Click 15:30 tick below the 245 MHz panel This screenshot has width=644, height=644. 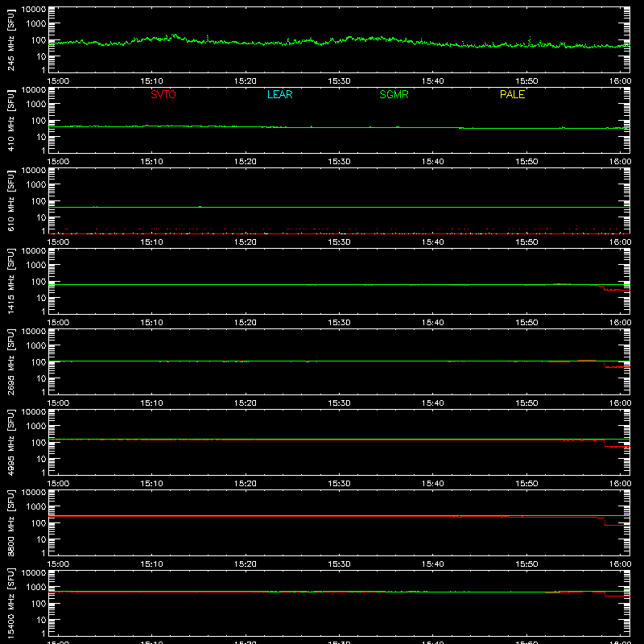tap(339, 81)
